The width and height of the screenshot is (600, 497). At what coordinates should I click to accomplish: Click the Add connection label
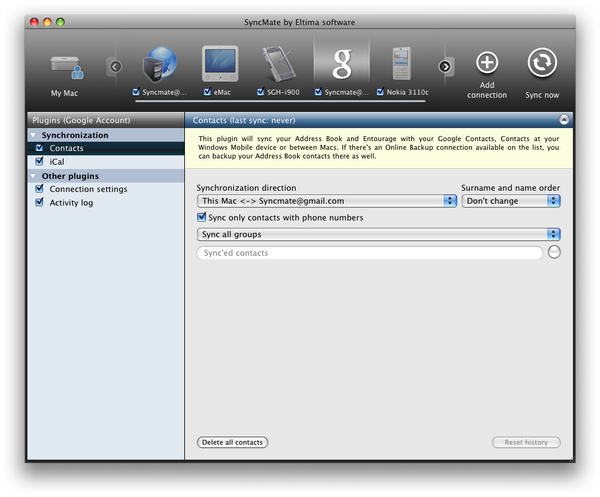click(487, 90)
